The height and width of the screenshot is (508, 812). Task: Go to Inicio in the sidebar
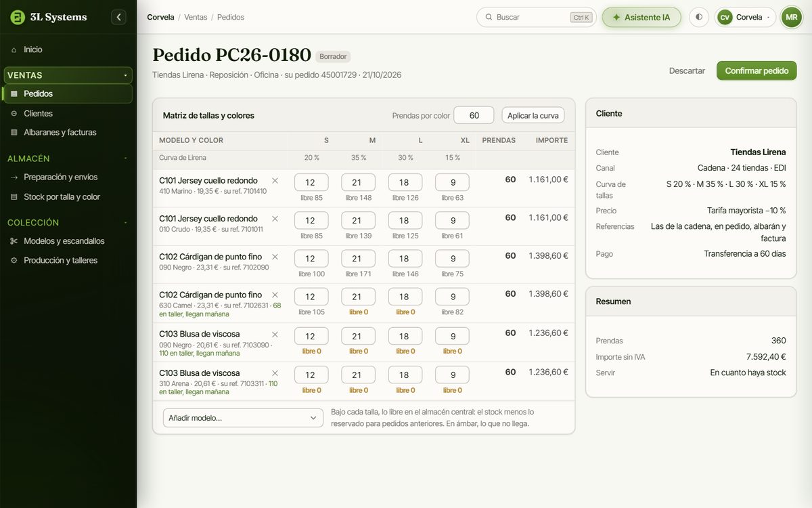(68, 49)
